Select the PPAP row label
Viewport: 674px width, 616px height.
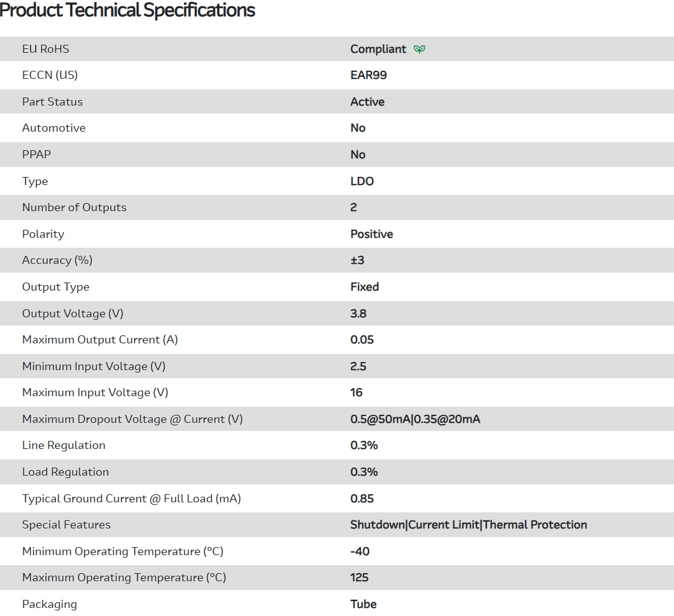(x=36, y=155)
